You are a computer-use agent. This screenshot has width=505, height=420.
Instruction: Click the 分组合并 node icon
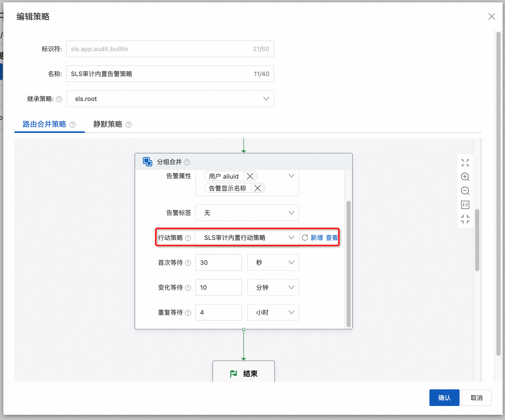click(147, 161)
